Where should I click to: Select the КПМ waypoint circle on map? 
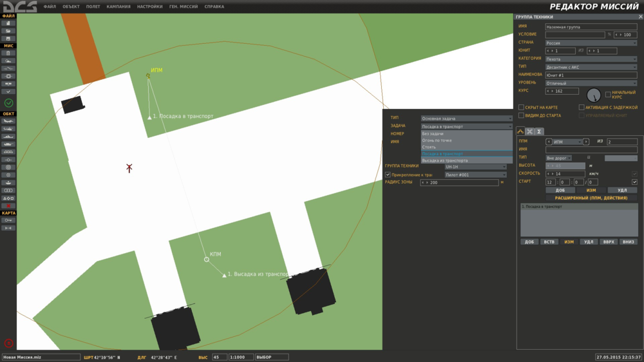click(207, 260)
